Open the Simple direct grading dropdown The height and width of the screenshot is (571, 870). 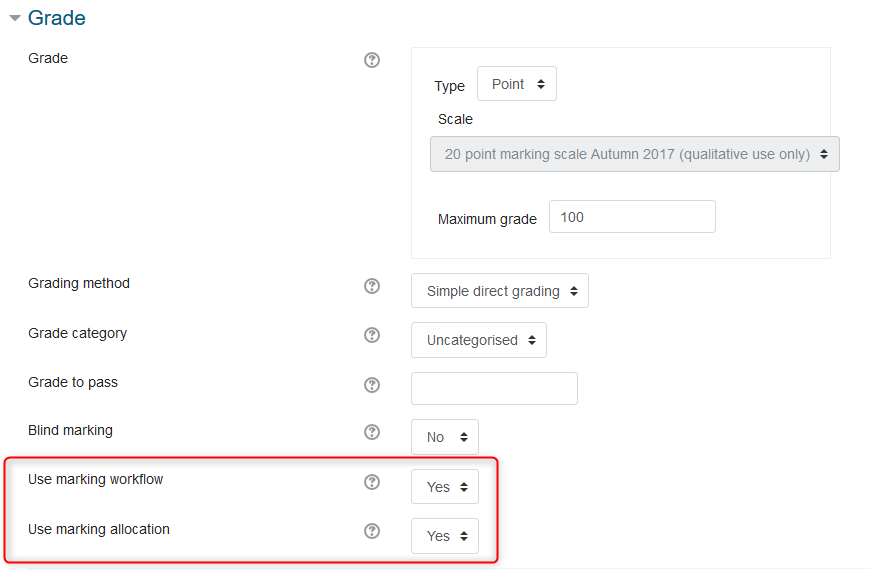[500, 291]
